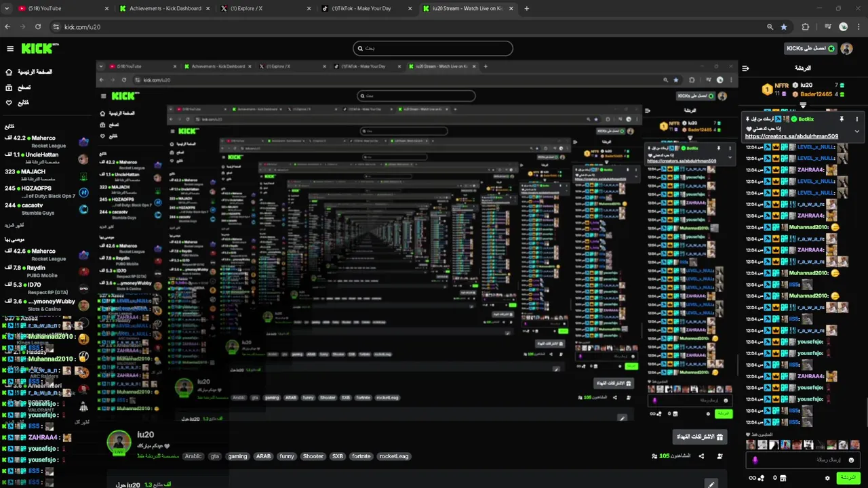Select the fortnite tag in the lowest tag row
868x488 pixels.
[x=361, y=456]
